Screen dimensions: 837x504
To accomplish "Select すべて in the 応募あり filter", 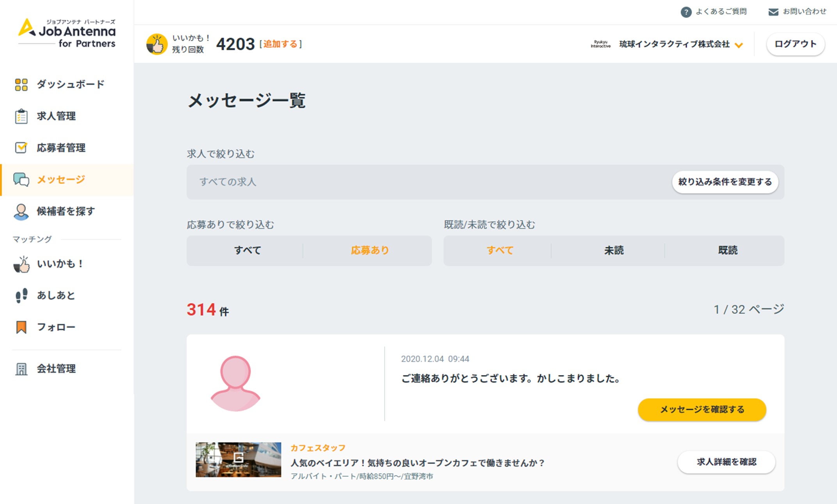I will click(247, 250).
